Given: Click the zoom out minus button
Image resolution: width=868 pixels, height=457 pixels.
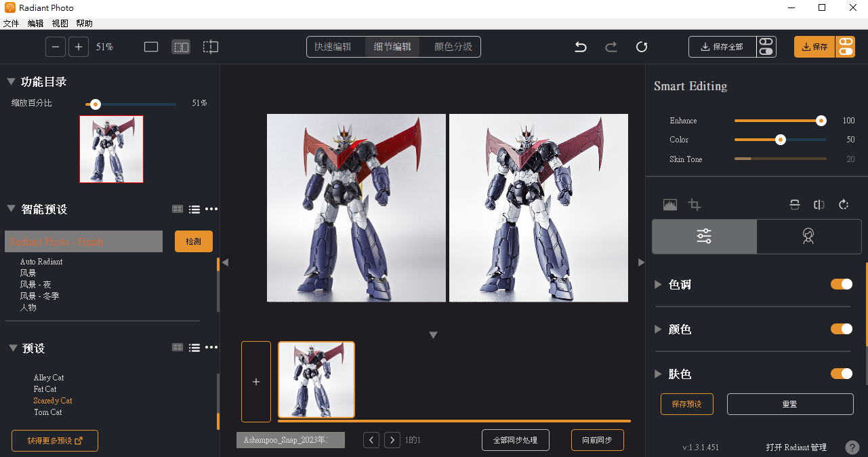Looking at the screenshot, I should click(x=56, y=47).
